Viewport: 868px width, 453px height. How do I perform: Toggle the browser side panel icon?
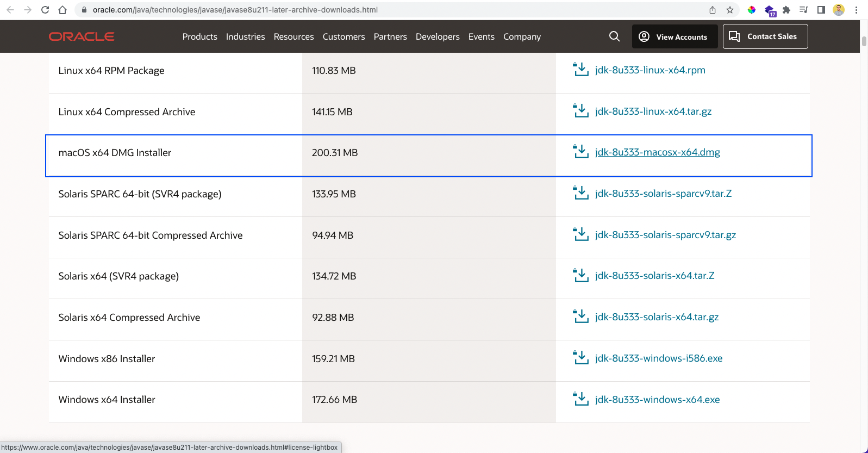click(x=821, y=10)
